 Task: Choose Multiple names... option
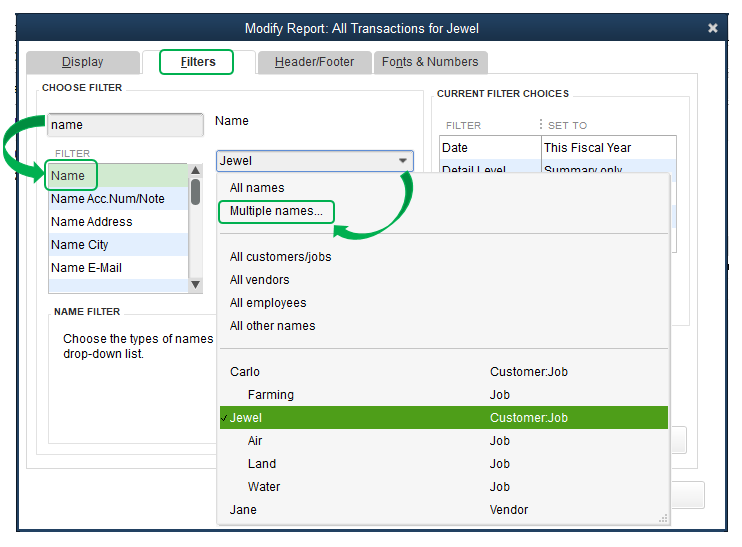point(276,211)
